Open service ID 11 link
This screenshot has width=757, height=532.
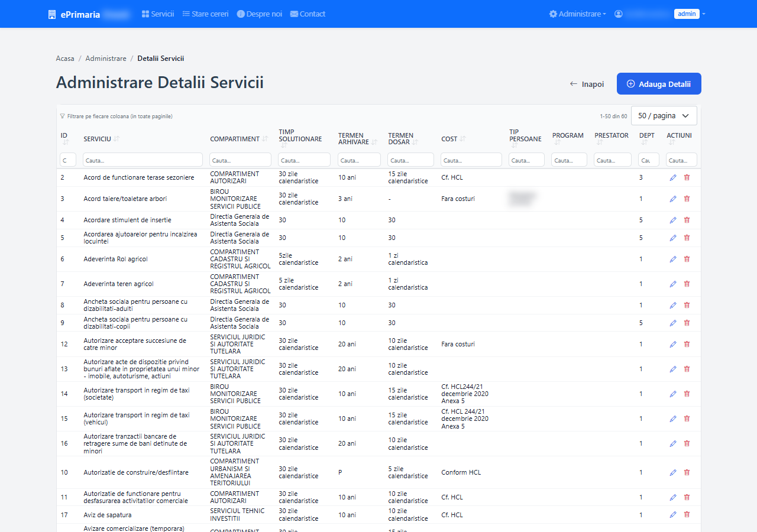pos(64,497)
